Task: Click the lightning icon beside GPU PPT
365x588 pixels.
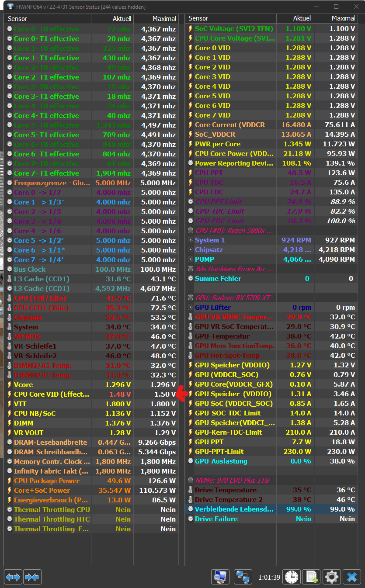Action: coord(191,442)
